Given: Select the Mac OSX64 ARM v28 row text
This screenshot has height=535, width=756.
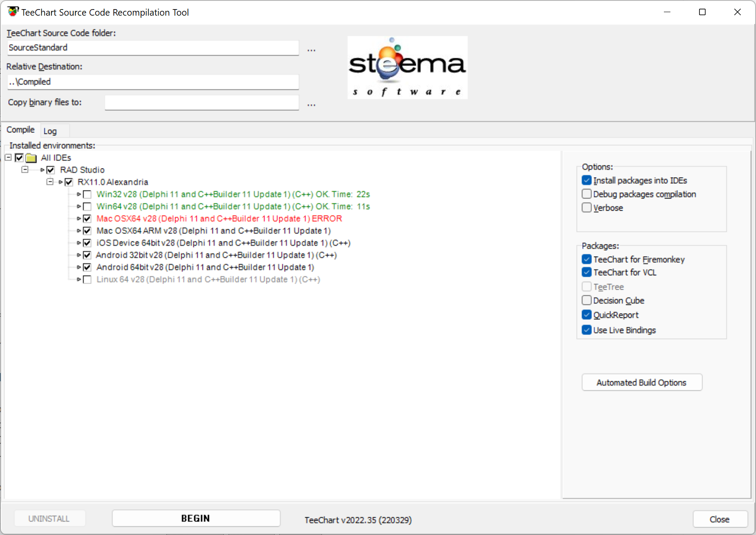Looking at the screenshot, I should pos(213,231).
